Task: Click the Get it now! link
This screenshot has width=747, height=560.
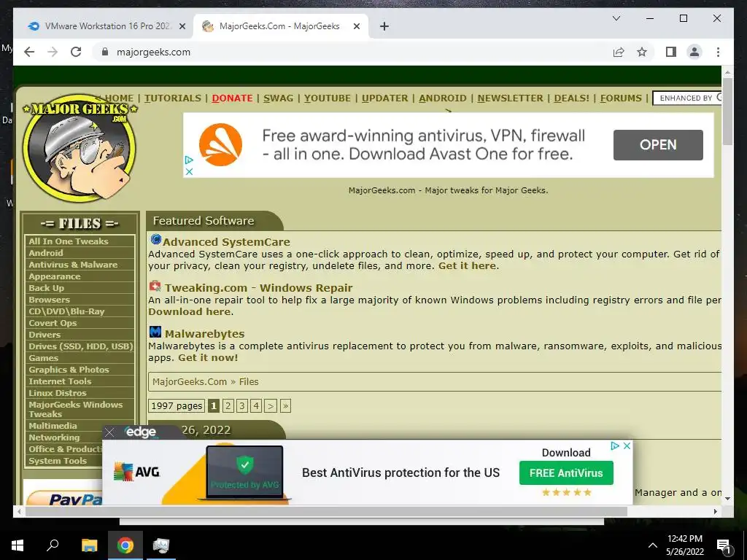Action: pos(208,357)
